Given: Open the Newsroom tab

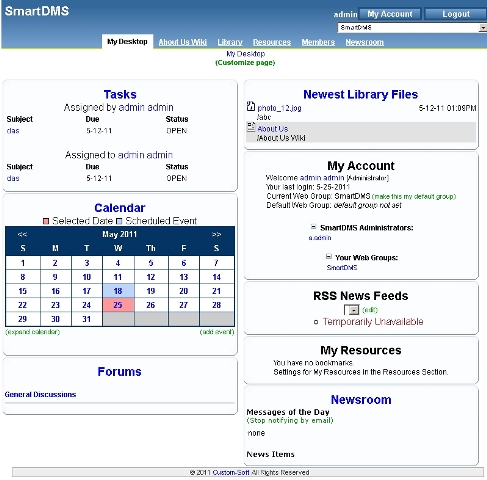Looking at the screenshot, I should click(364, 42).
